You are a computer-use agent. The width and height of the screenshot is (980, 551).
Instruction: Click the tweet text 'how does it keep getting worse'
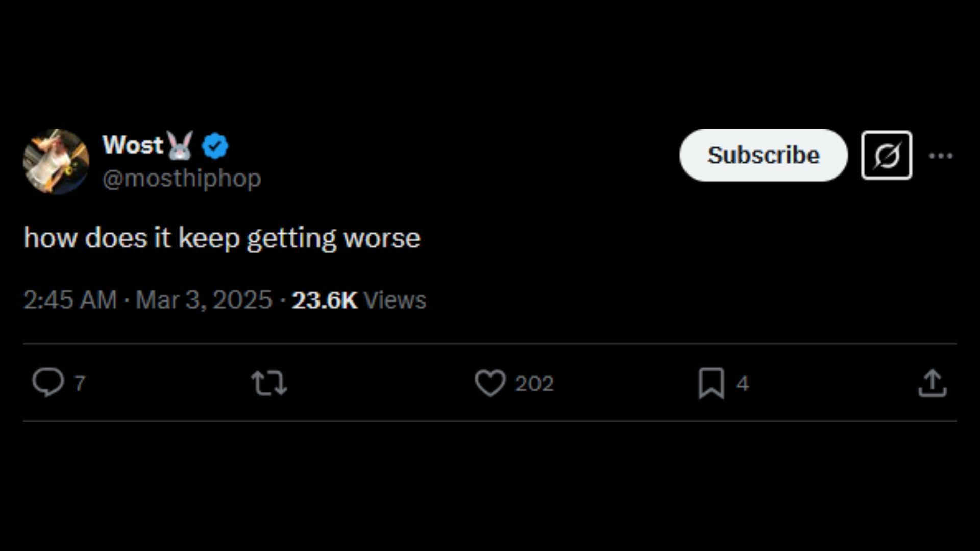(x=222, y=238)
